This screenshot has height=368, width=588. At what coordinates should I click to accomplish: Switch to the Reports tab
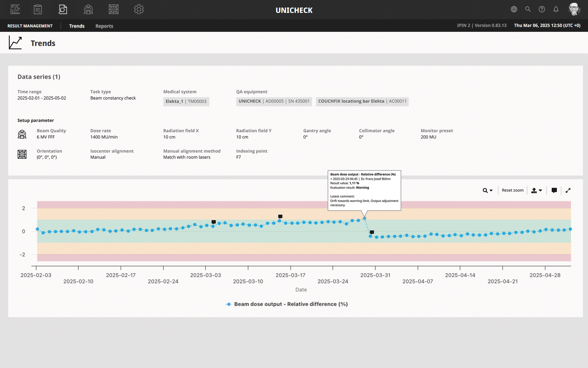coord(104,26)
